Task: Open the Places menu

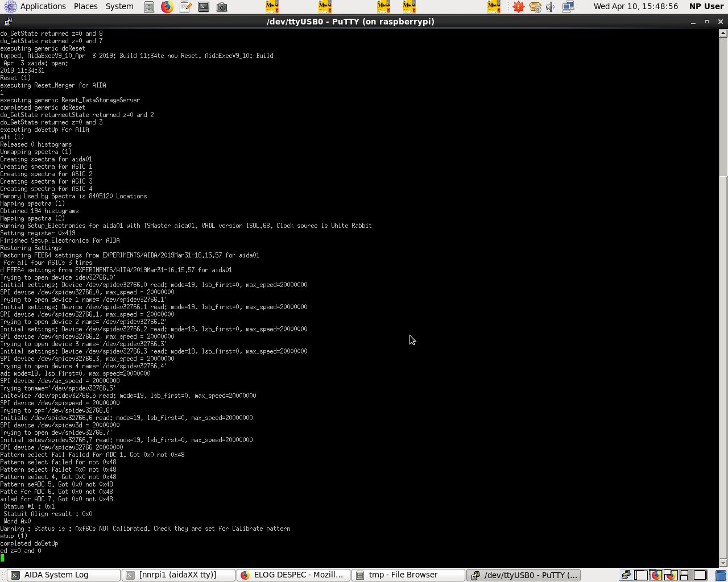Action: tap(86, 6)
